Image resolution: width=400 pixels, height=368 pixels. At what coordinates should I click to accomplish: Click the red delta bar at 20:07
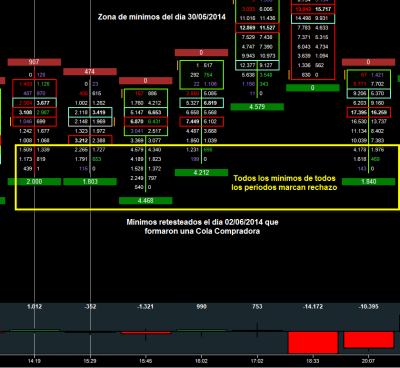pyautogui.click(x=369, y=340)
